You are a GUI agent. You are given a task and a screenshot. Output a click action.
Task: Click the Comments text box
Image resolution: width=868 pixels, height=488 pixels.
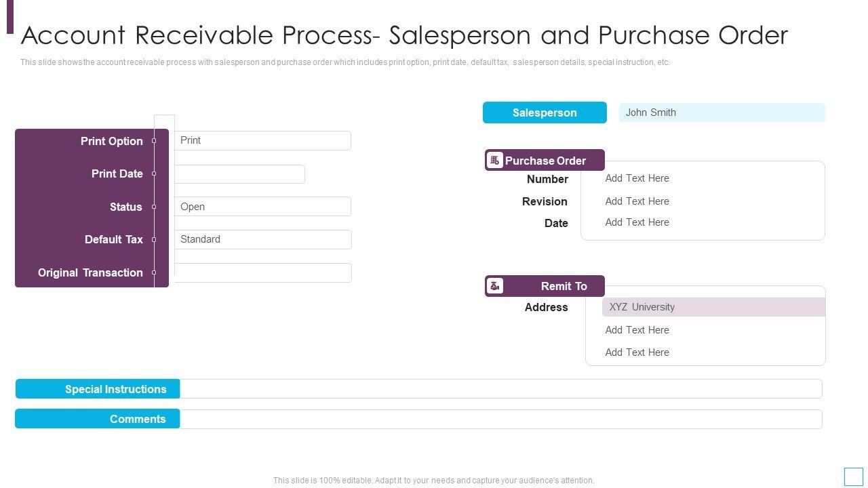[x=500, y=419]
